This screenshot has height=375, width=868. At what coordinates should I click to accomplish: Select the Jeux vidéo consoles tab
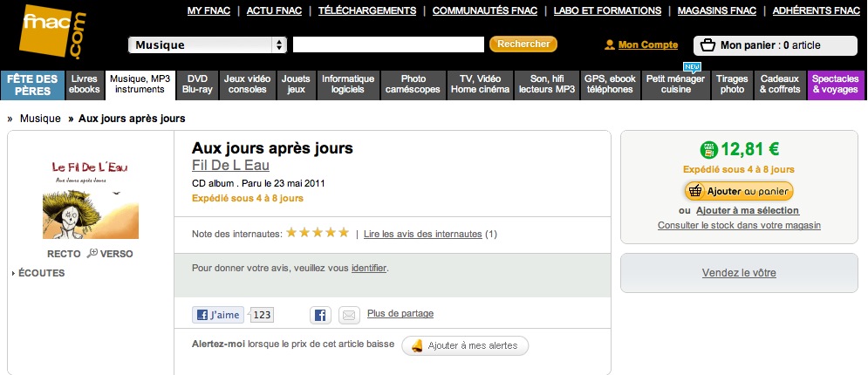point(248,85)
